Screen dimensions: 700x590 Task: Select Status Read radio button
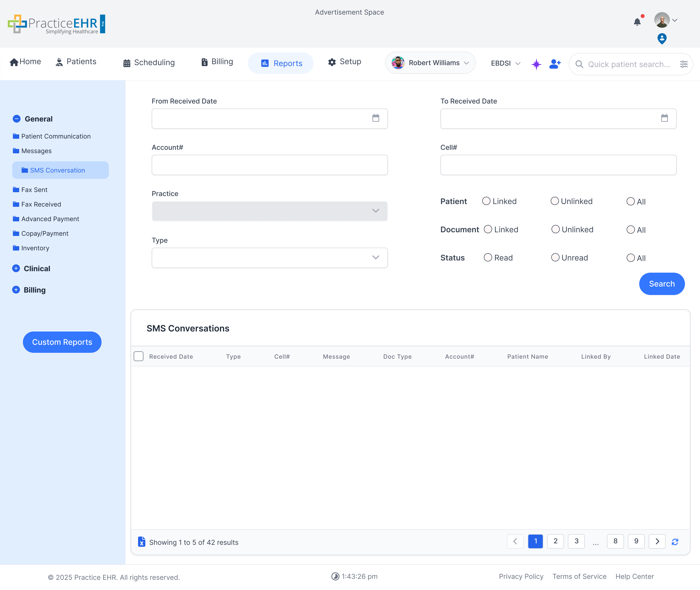click(x=488, y=257)
